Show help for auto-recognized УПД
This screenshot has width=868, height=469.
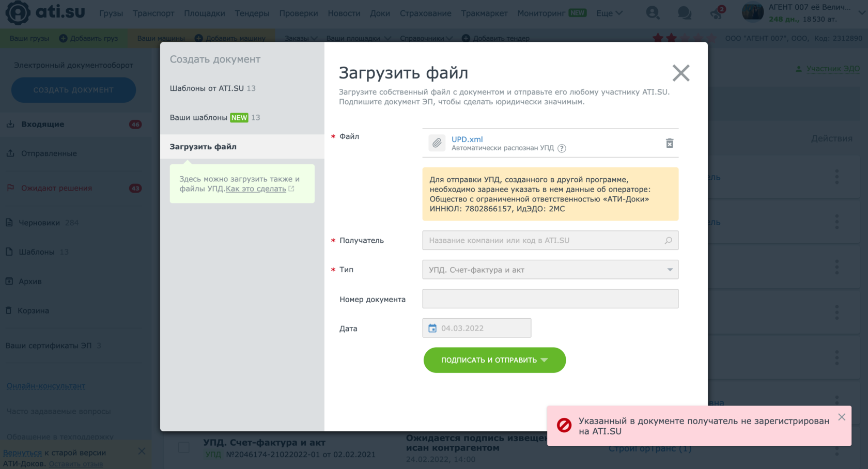point(562,148)
